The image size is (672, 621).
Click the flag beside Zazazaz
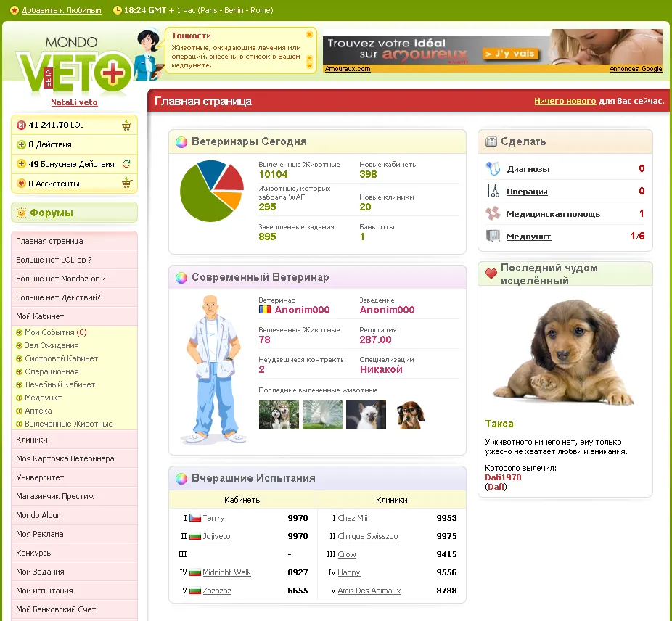point(195,591)
